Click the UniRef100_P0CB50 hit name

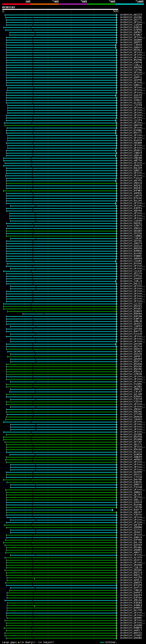[x=131, y=384]
